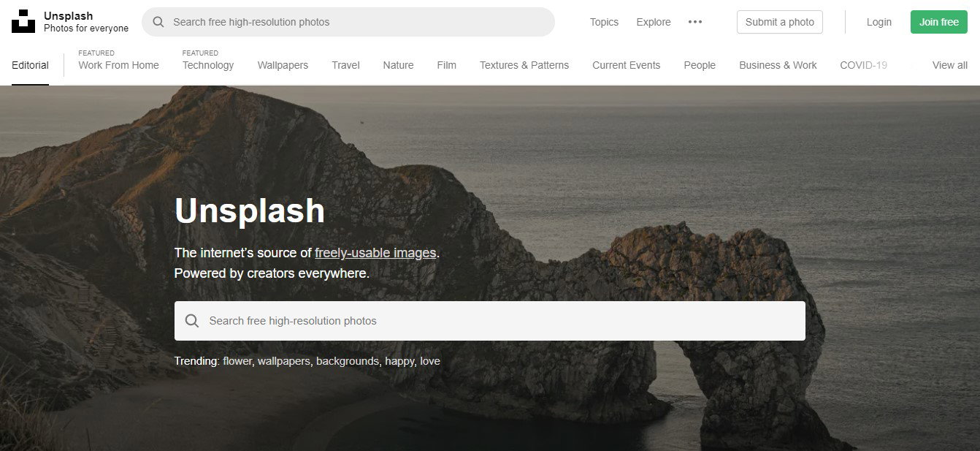Open the COVID-19 topic
The image size is (980, 451).
point(863,65)
